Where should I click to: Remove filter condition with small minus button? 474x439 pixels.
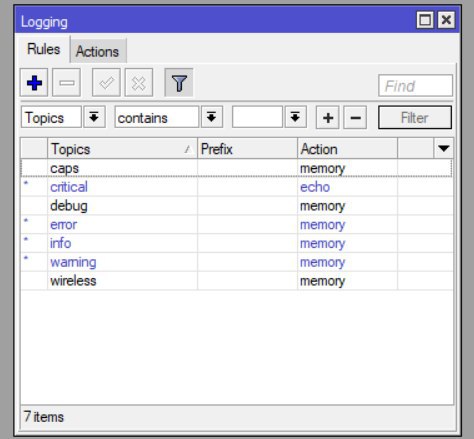(x=355, y=117)
